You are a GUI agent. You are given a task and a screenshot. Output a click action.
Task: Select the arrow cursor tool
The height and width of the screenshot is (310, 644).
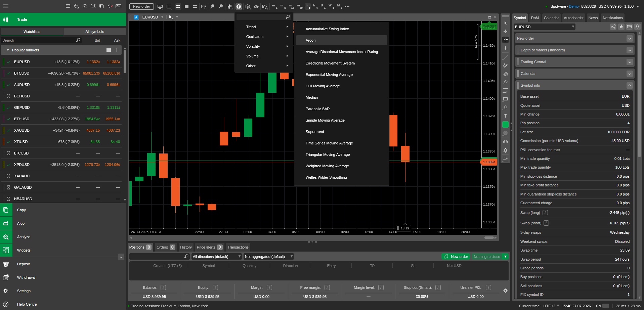pyautogui.click(x=505, y=23)
